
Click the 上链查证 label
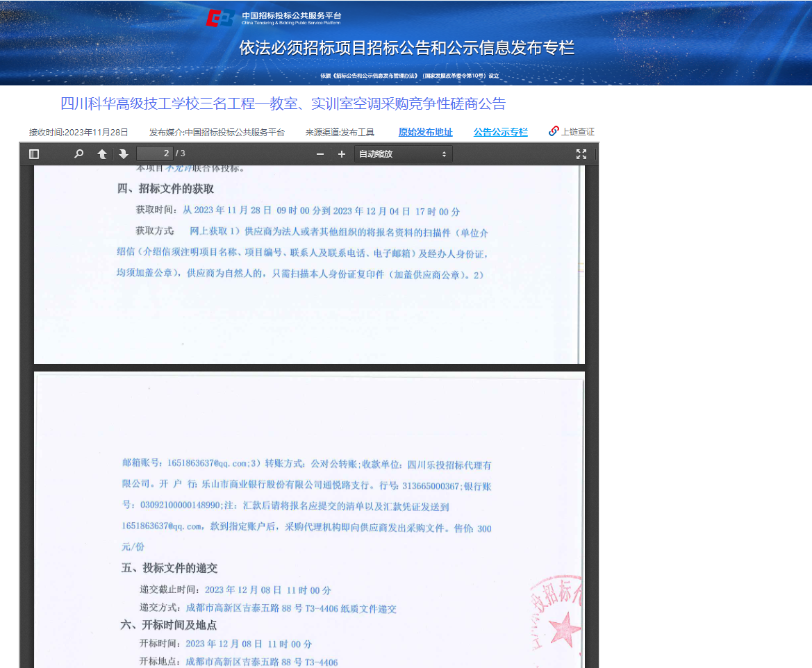[578, 131]
